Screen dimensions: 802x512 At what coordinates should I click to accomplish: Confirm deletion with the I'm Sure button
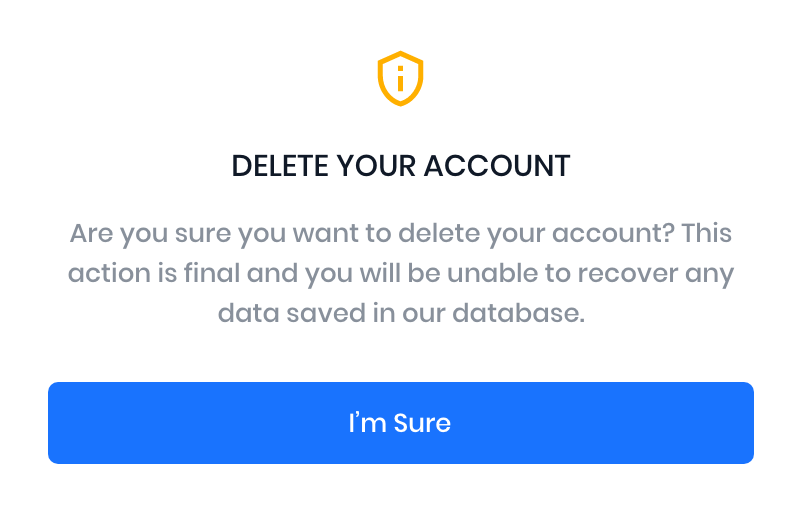point(400,423)
